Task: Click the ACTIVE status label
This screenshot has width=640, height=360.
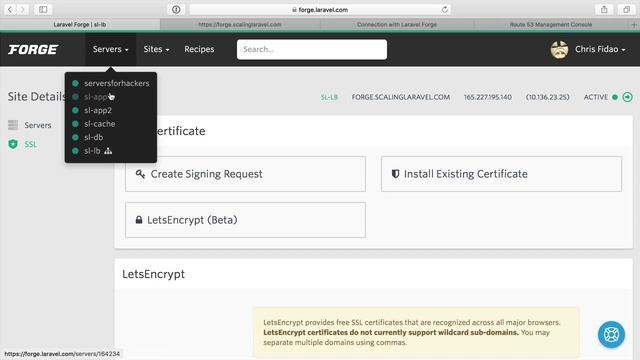Action: coord(596,97)
